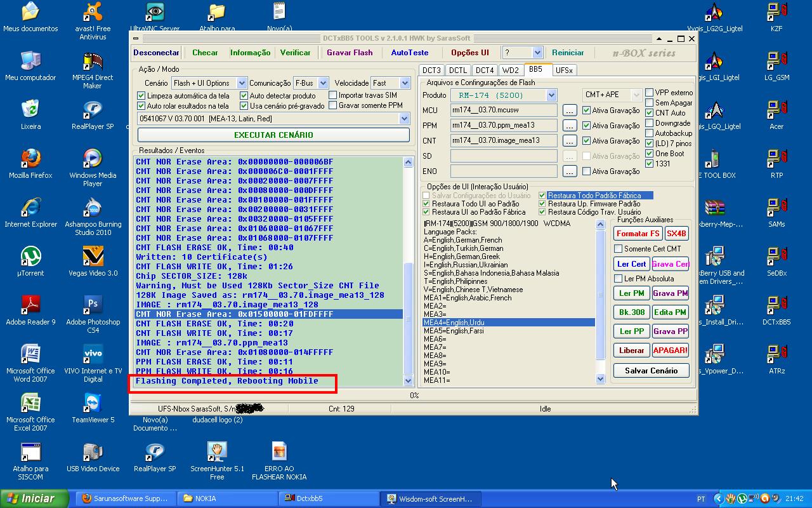Open the Internet Explorer desktop icon
This screenshot has width=812, height=508.
tap(30, 213)
